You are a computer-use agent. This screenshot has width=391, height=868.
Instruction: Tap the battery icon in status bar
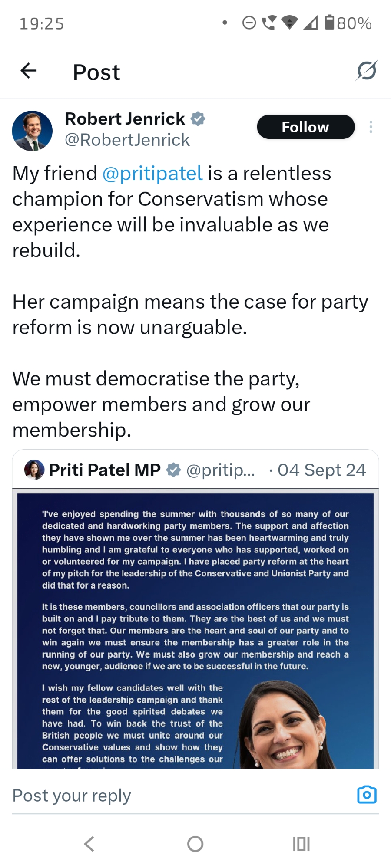click(330, 23)
